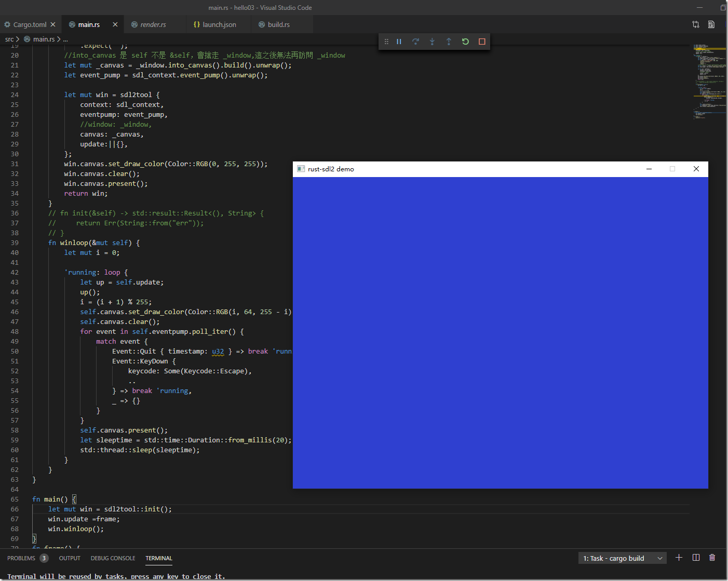Click the 'fn main()' declaration
Screen dimensions: 728x581
click(50, 499)
